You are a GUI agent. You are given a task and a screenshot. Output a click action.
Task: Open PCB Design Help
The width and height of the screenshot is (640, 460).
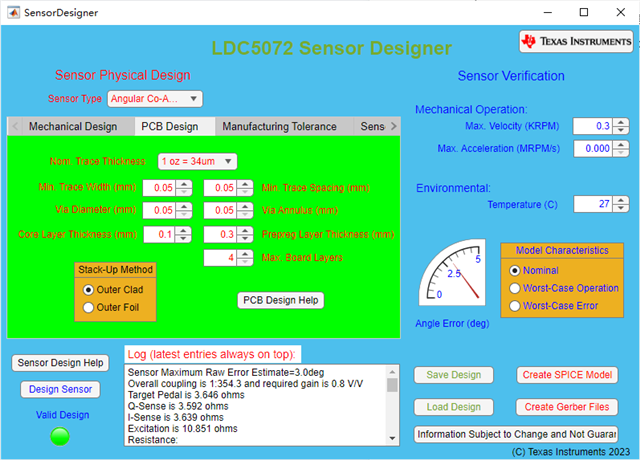click(x=281, y=300)
